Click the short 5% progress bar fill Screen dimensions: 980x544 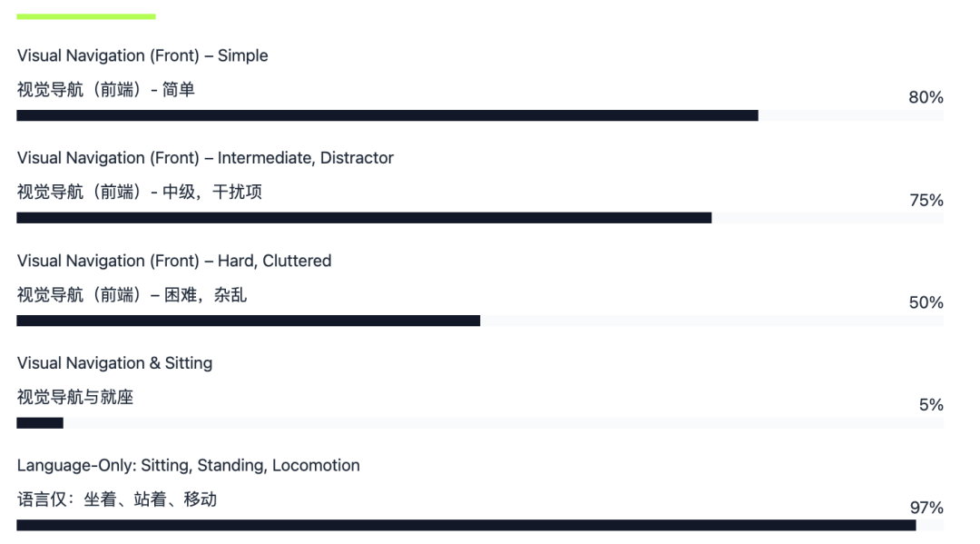[x=40, y=423]
